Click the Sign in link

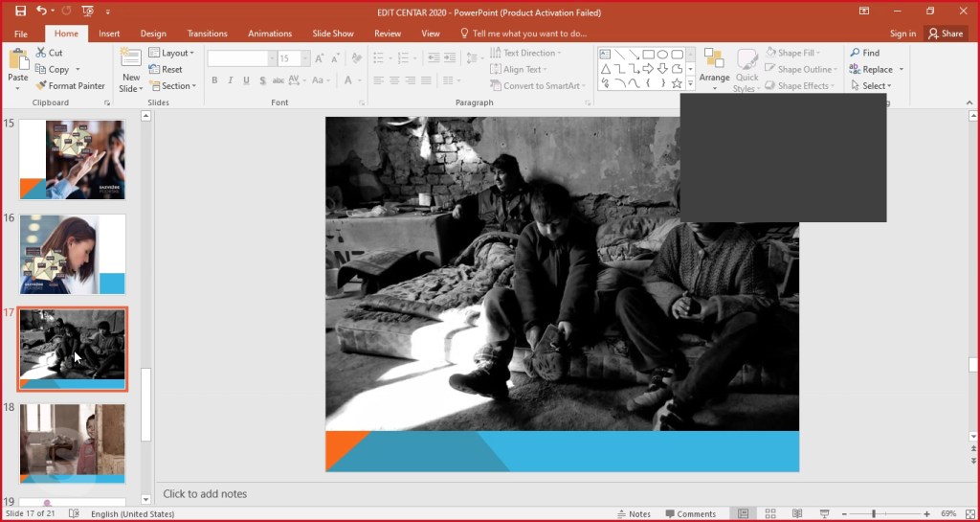(x=902, y=34)
